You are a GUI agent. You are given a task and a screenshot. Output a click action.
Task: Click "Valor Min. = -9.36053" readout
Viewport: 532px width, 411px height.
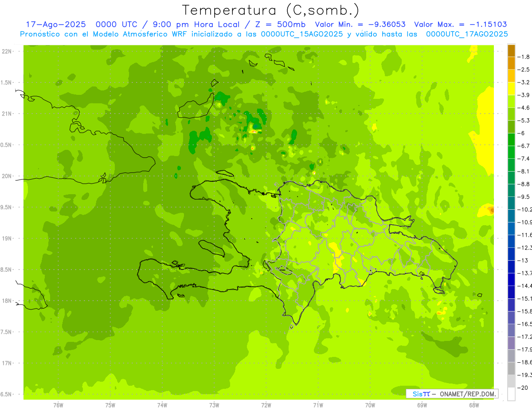[x=360, y=24]
